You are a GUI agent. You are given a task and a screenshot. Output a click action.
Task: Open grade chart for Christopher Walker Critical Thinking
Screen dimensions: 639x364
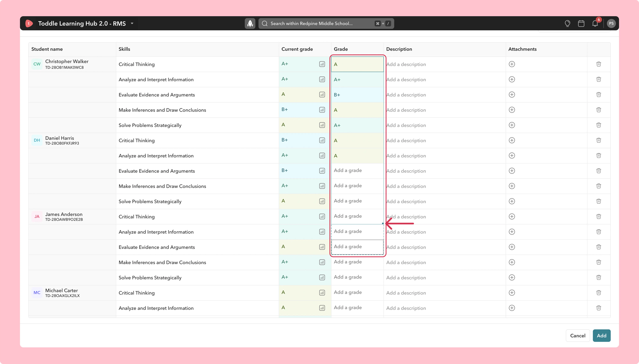(x=322, y=64)
